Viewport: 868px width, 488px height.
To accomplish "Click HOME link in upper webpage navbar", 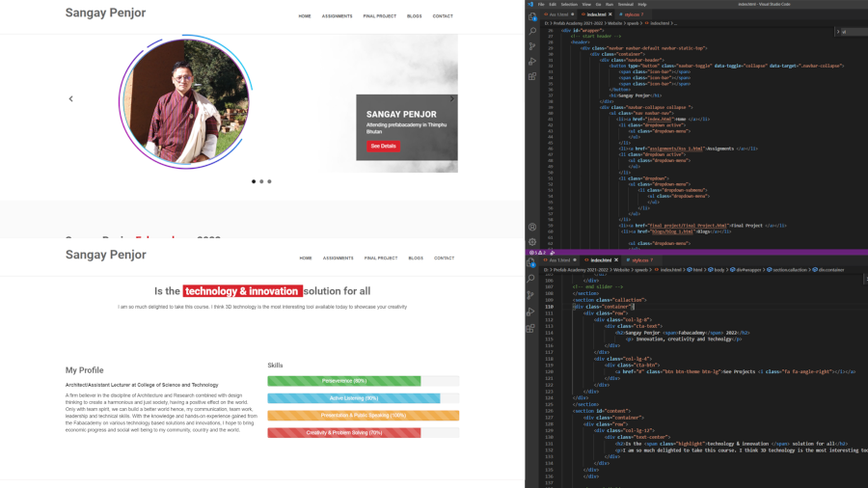I will point(305,16).
